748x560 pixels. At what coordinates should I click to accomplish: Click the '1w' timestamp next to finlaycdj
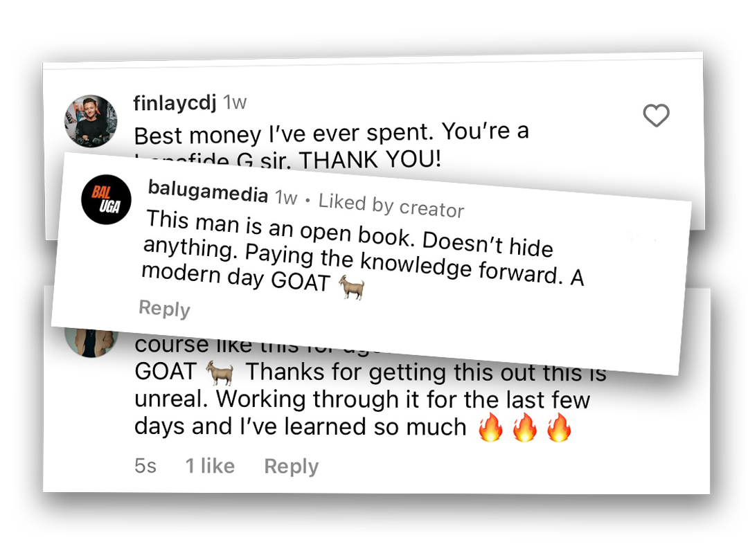pos(235,102)
